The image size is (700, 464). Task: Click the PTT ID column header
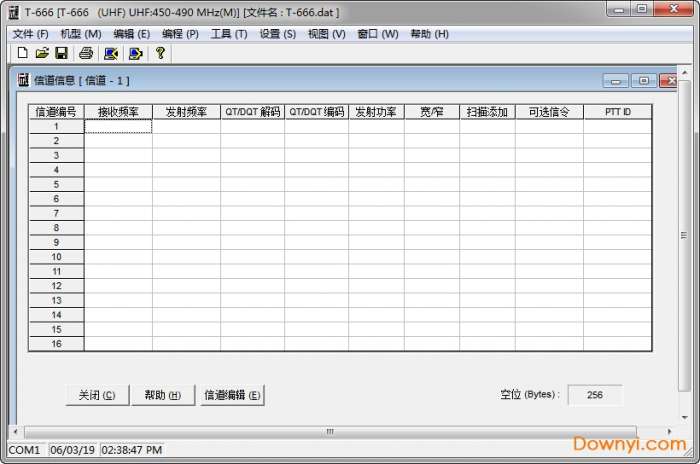tap(618, 112)
